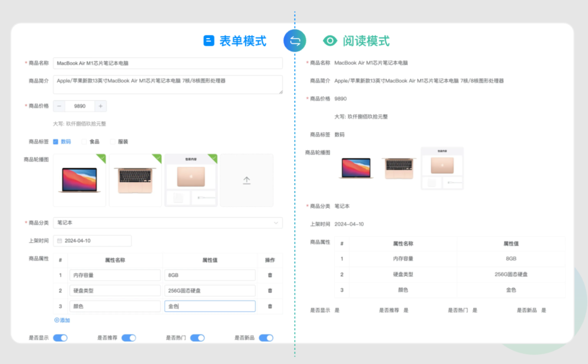
Task: Check the 食品 tag checkbox
Action: click(84, 141)
